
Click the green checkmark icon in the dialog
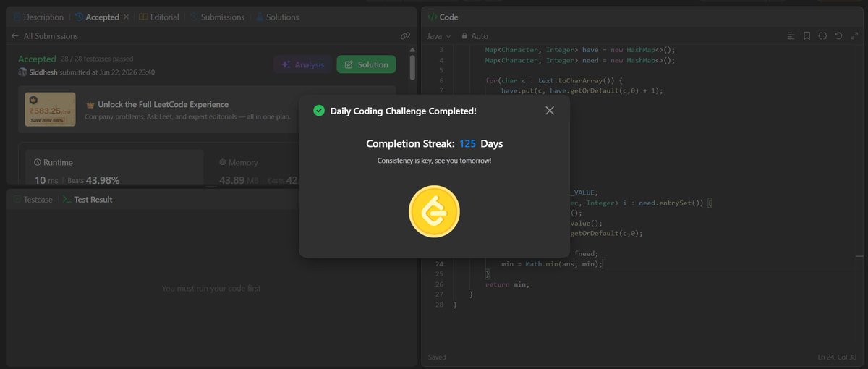318,111
